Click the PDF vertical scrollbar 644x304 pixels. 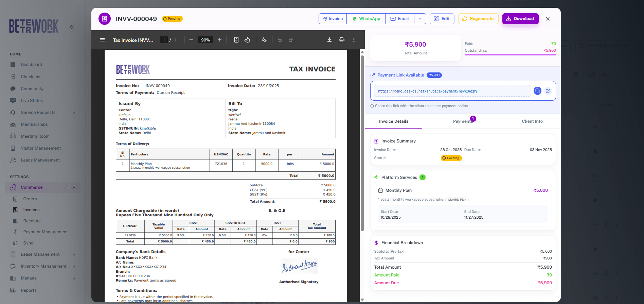(x=362, y=143)
